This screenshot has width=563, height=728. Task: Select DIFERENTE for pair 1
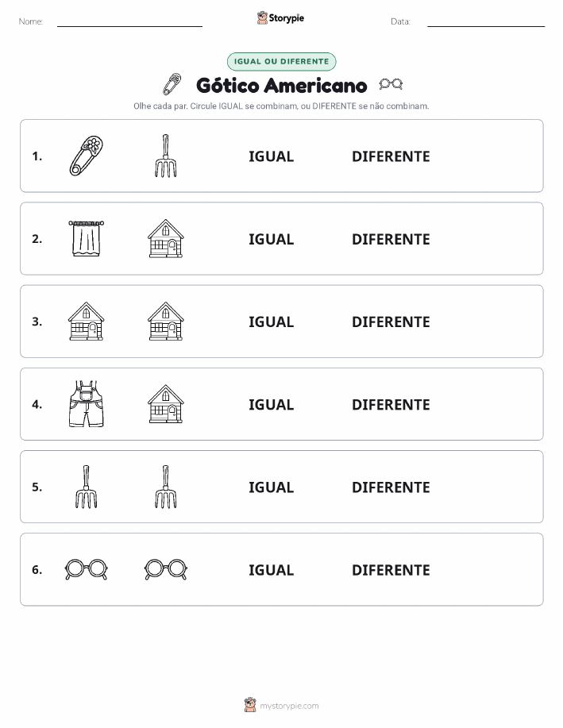click(x=391, y=156)
